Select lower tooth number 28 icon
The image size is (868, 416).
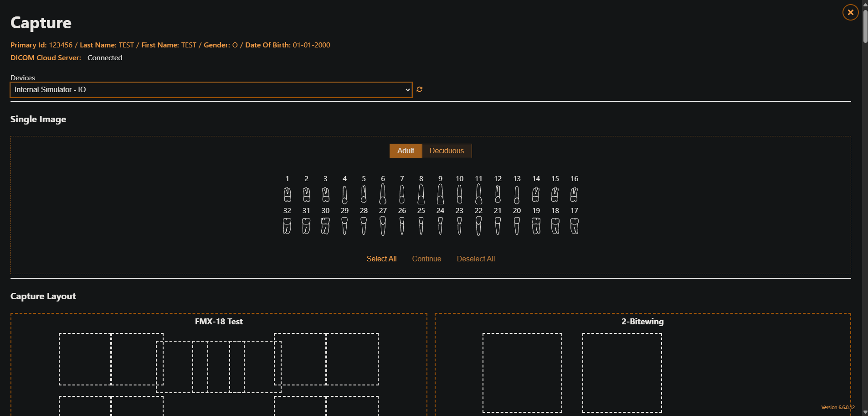point(364,226)
